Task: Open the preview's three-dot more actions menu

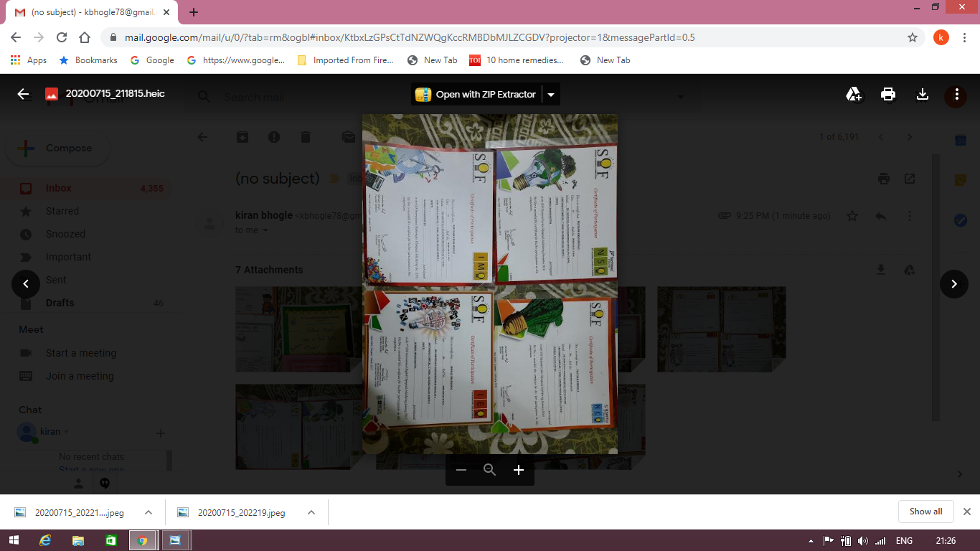Action: coord(956,94)
